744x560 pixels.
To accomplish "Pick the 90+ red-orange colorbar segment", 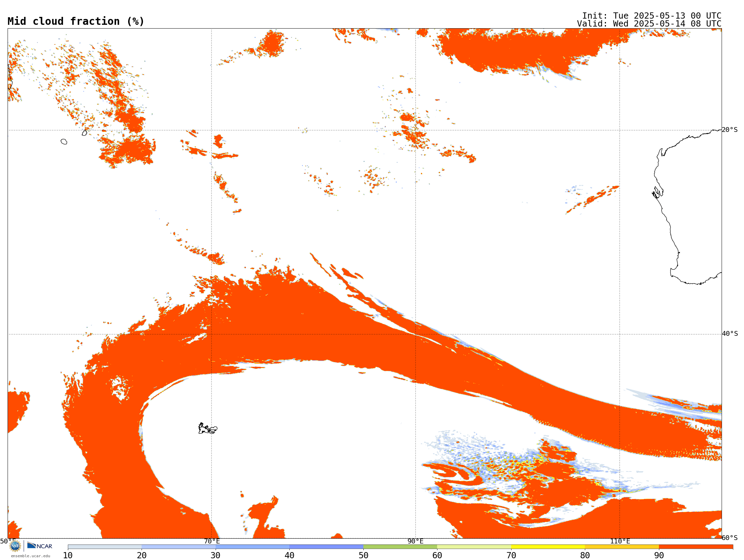I will (696, 547).
